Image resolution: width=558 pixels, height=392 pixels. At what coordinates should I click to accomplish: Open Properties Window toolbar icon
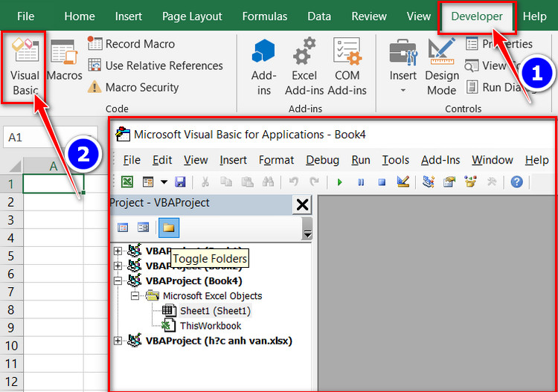coord(449,182)
